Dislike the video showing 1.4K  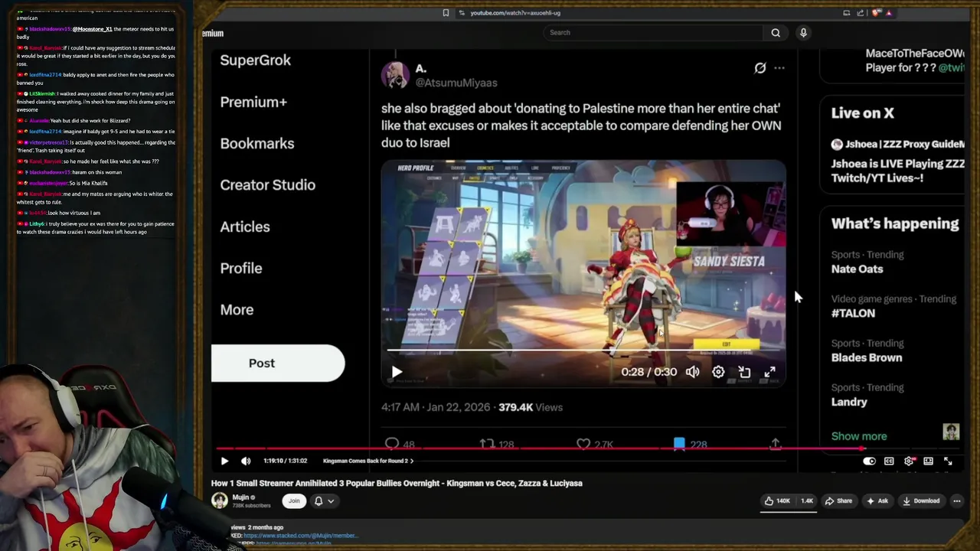click(x=806, y=501)
